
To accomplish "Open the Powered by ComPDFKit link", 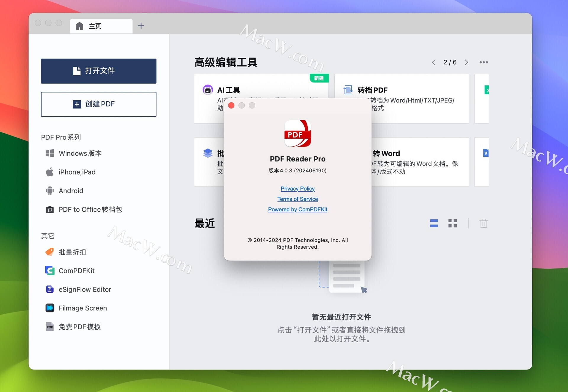I will [x=297, y=209].
